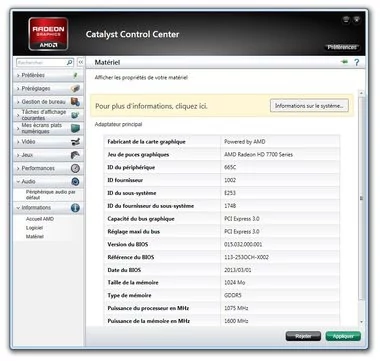Click the Radeon Graphics AMD logo
The image size is (380, 361).
click(x=48, y=34)
